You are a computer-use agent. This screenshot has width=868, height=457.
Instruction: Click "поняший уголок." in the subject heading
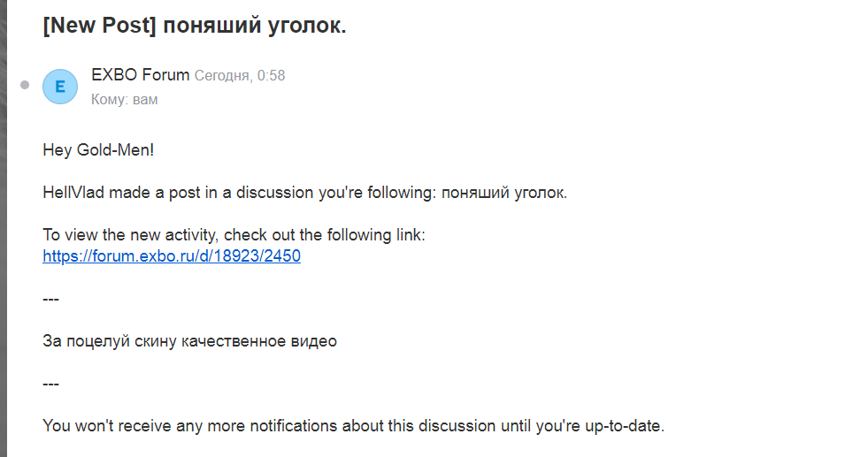point(254,26)
